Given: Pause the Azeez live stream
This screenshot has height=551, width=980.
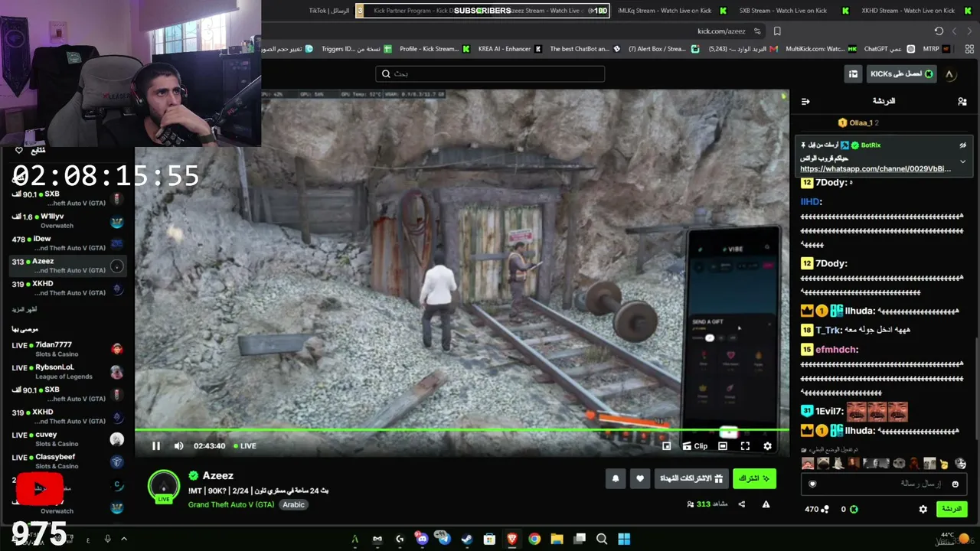Looking at the screenshot, I should (x=156, y=446).
